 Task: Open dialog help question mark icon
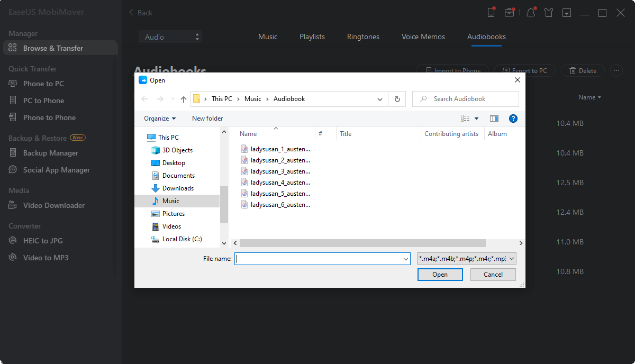[513, 119]
